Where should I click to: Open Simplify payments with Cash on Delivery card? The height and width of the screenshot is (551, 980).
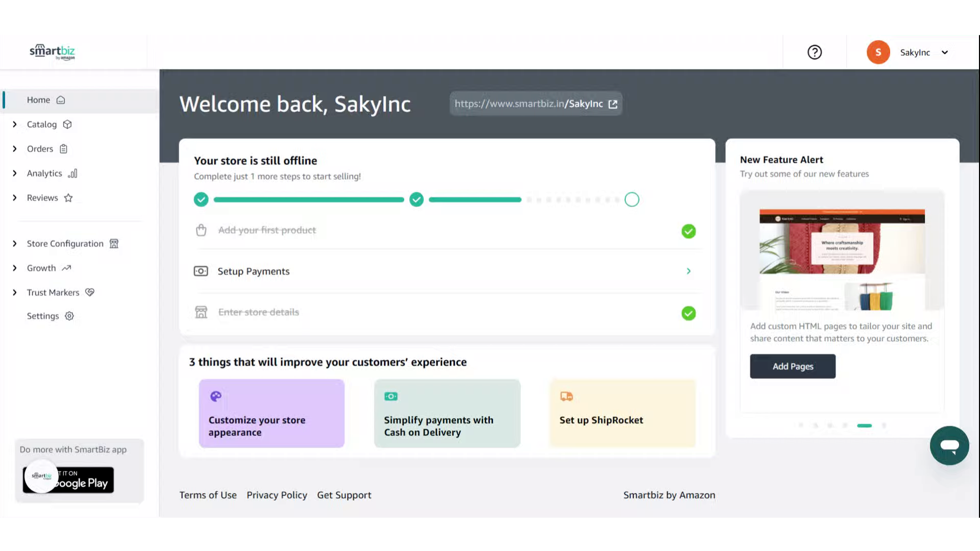tap(447, 413)
